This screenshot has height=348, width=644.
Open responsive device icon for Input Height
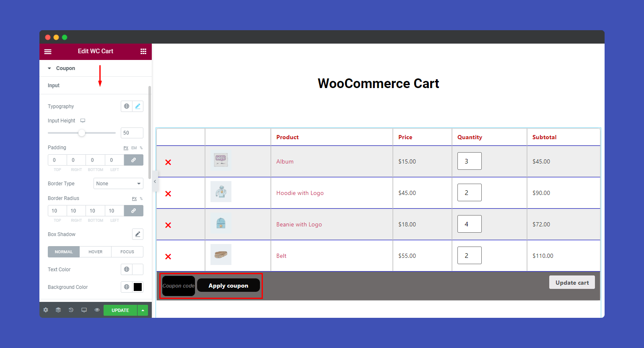83,121
